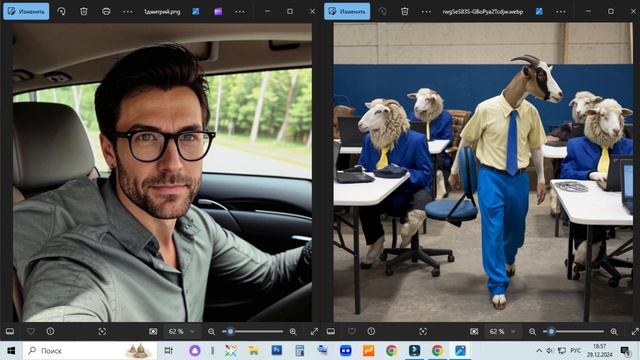The image size is (640, 360).
Task: Open Calculator from the taskbar
Action: point(300,351)
